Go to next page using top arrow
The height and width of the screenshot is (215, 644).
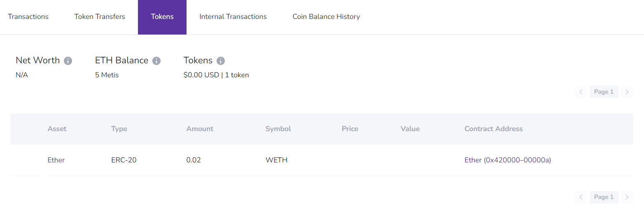[x=627, y=92]
